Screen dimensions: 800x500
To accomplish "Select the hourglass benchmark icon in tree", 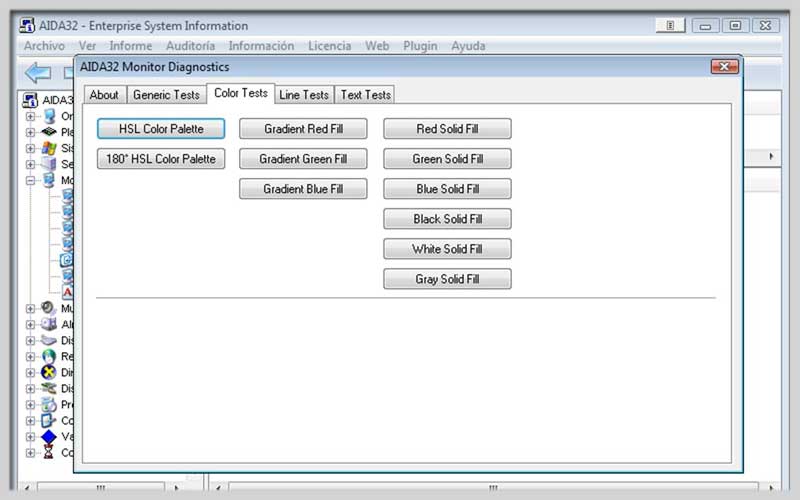I will coord(48,452).
